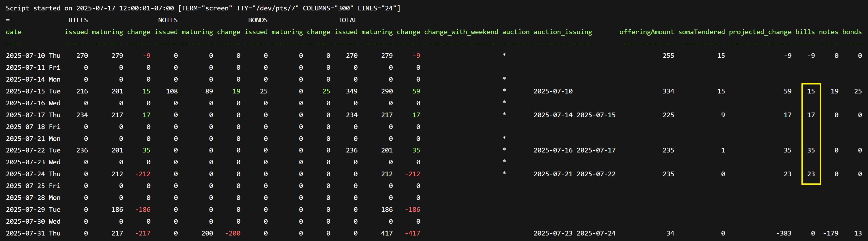Click bonds value 13 in last row
Viewport: 868px width, 241px height.
pos(858,233)
